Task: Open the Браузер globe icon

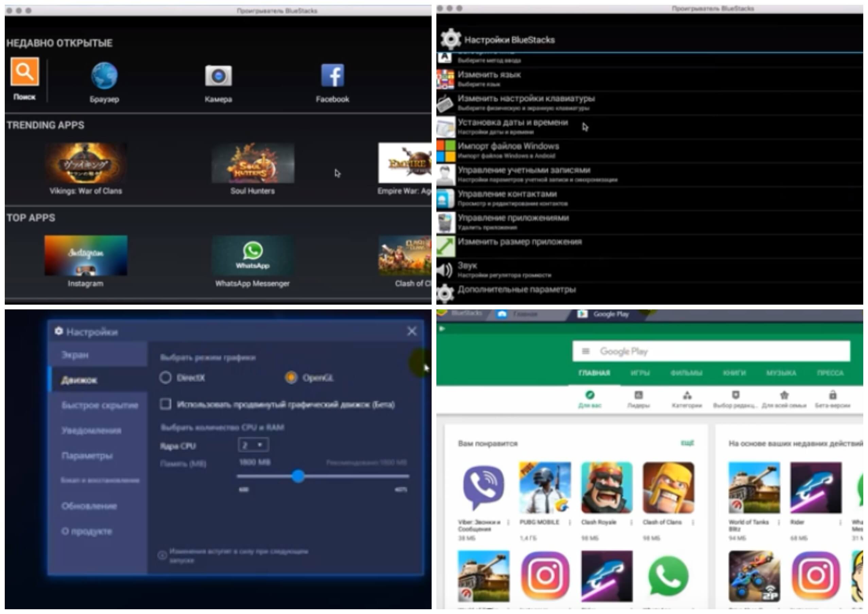Action: point(104,75)
